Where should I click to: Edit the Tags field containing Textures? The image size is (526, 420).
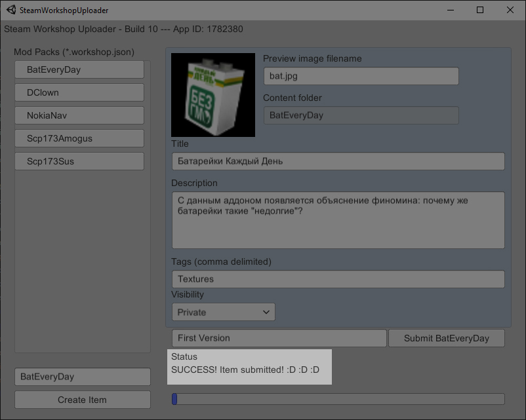(x=338, y=279)
